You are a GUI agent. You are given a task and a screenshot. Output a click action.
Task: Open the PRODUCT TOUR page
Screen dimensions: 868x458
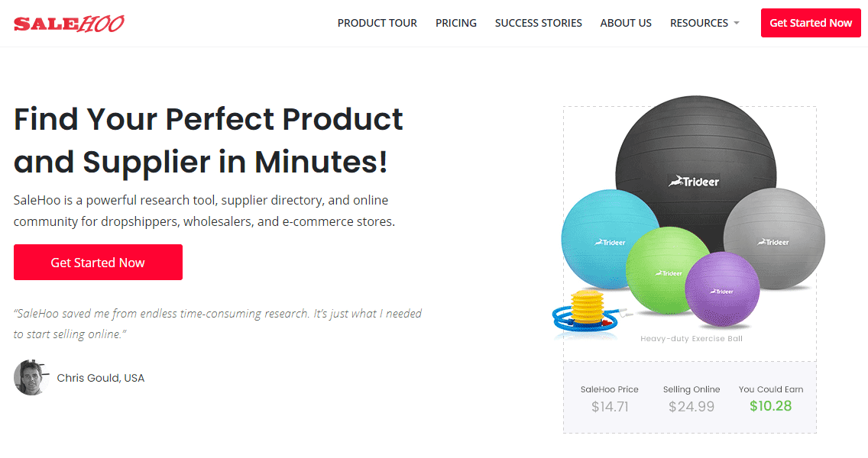pyautogui.click(x=377, y=23)
